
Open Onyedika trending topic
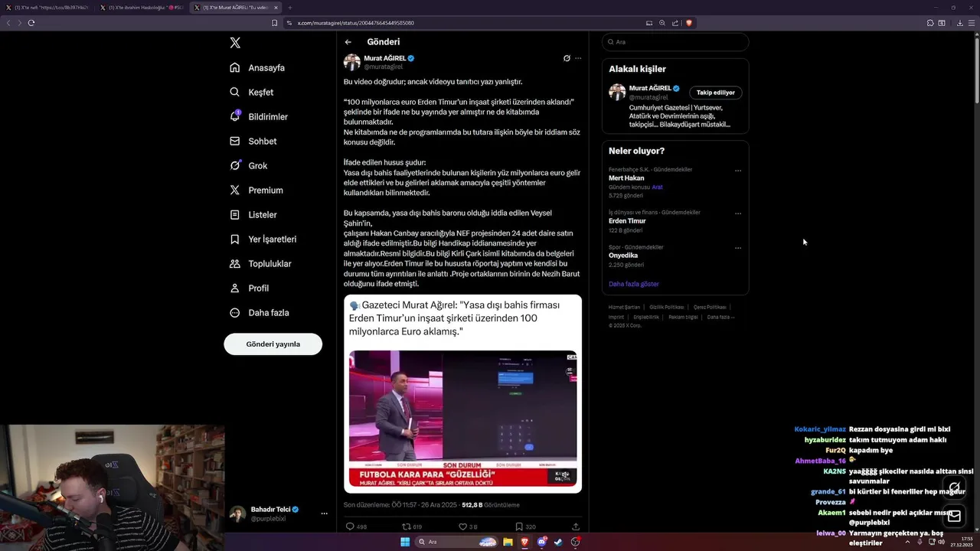623,256
